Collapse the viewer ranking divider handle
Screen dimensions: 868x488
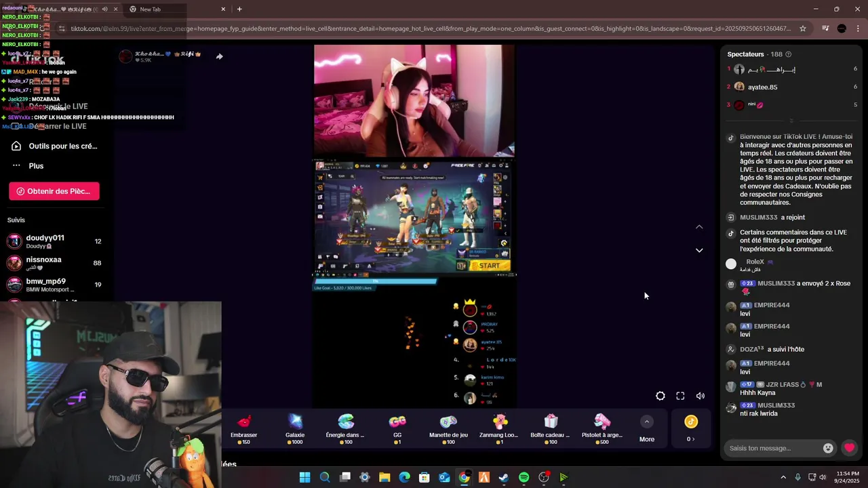(792, 121)
